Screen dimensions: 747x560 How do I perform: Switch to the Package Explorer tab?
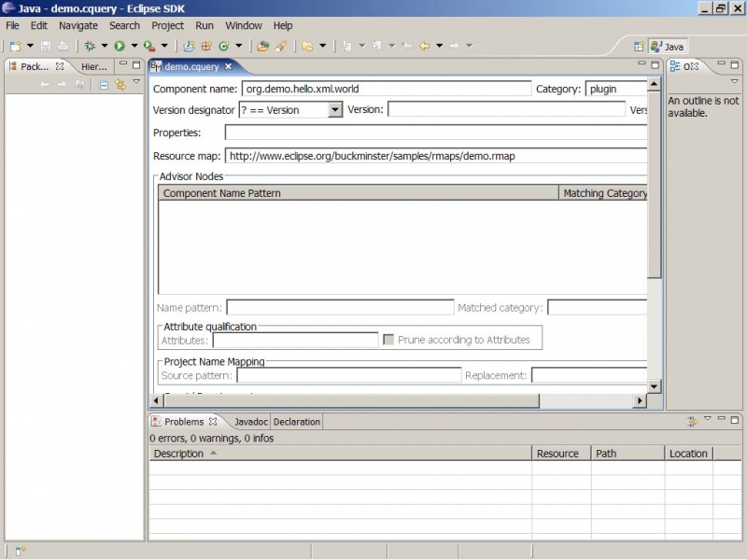35,66
